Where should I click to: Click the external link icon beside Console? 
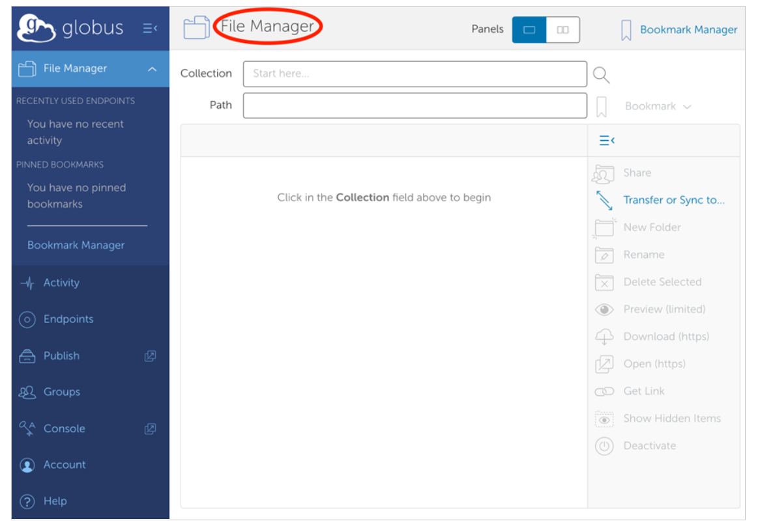pyautogui.click(x=151, y=428)
